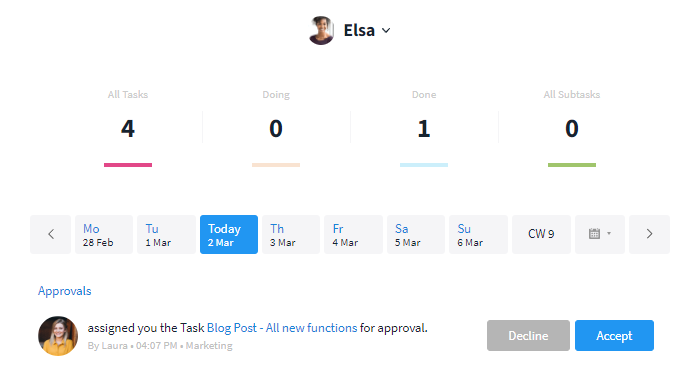
Task: Open All Tasks count of 4
Action: coord(128,129)
